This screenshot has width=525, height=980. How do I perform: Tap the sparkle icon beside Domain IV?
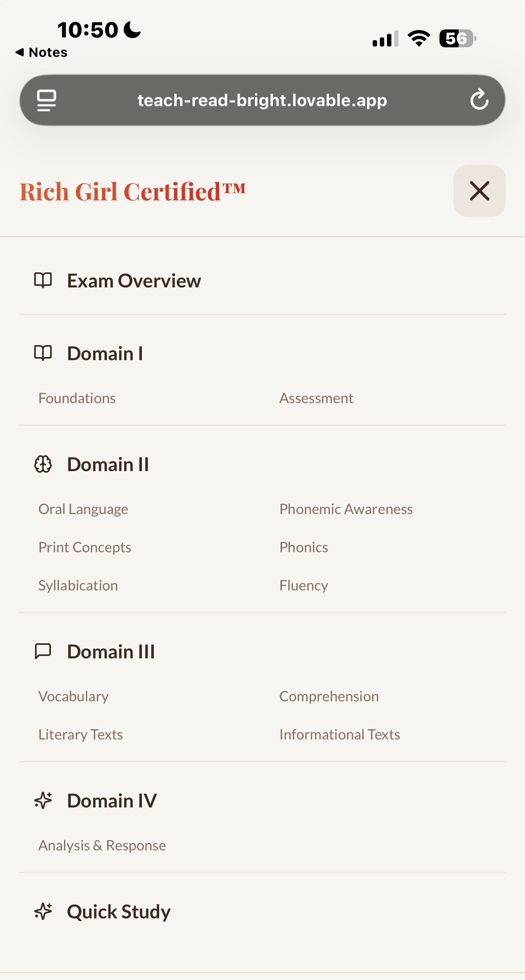point(44,801)
